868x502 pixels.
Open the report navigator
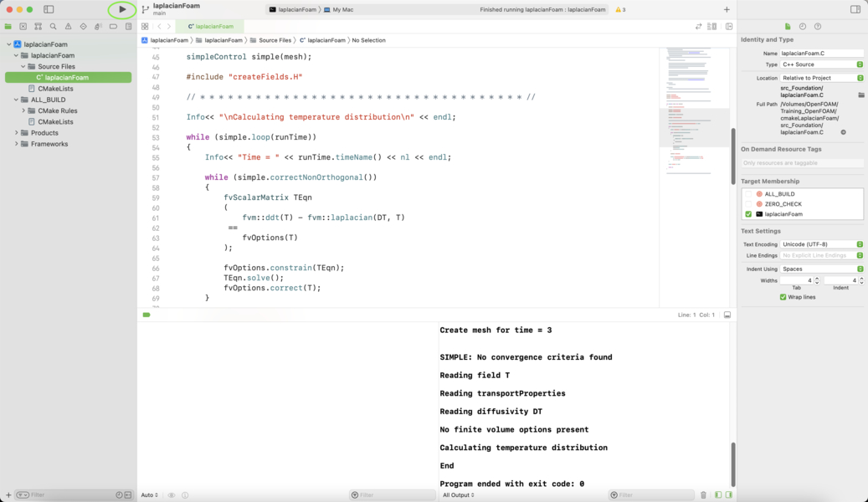tap(128, 27)
